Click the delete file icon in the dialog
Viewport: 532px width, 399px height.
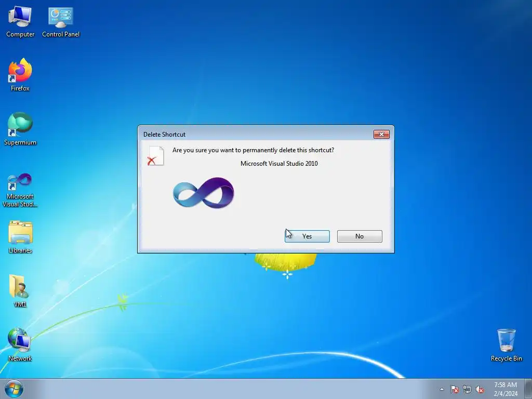(156, 156)
